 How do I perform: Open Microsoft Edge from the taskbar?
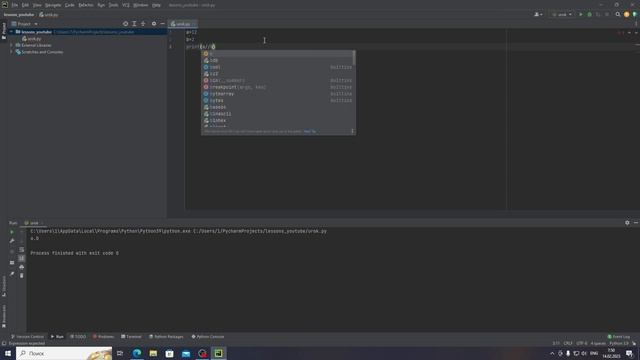pyautogui.click(x=137, y=353)
